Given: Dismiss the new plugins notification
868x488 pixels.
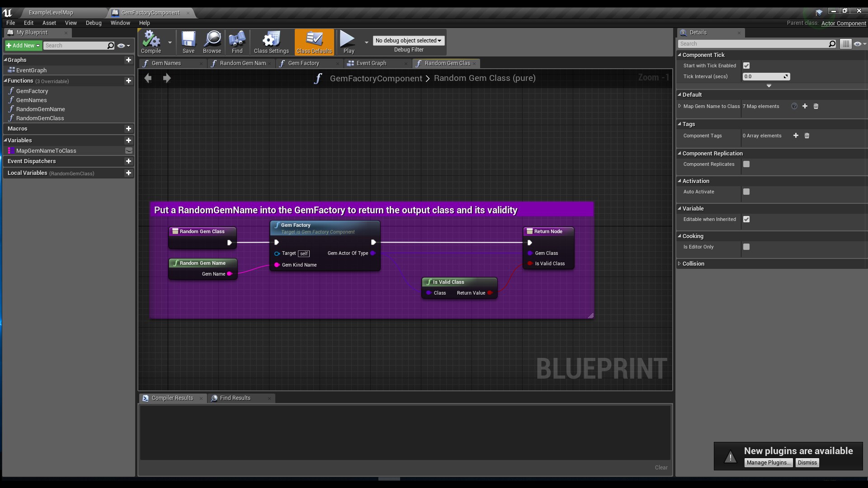Looking at the screenshot, I should pyautogui.click(x=807, y=462).
